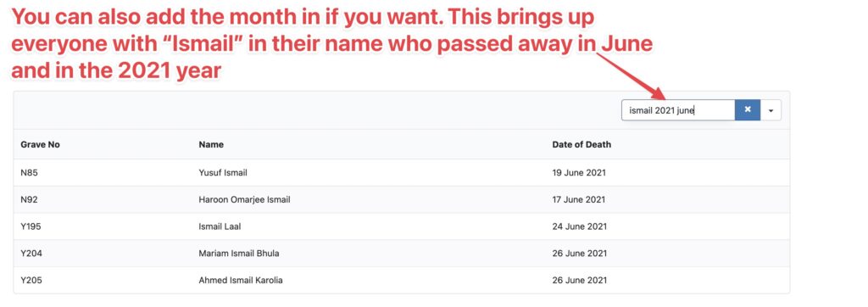Click the 17 June 2021 date cell

tap(579, 199)
